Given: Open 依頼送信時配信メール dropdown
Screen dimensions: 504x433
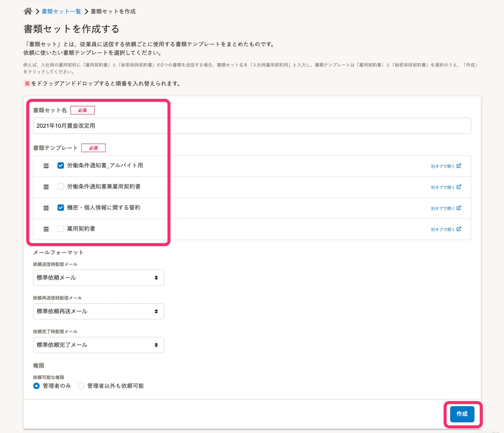Looking at the screenshot, I should coord(98,278).
